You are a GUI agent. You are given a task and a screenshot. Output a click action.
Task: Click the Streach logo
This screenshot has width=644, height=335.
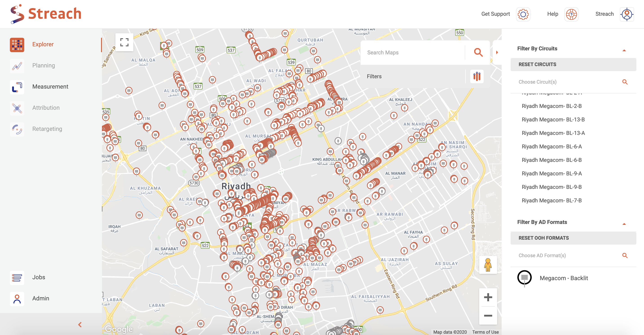[x=46, y=13]
